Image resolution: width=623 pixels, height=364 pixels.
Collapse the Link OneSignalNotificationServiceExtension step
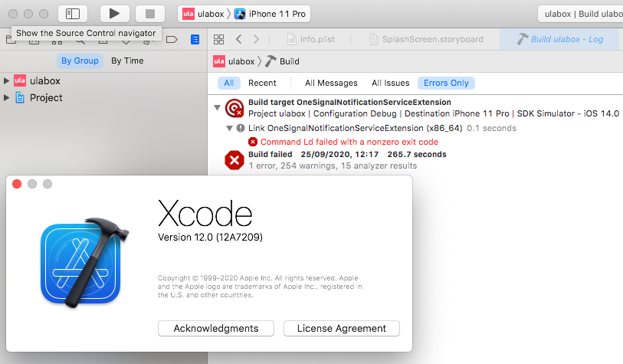coord(229,128)
